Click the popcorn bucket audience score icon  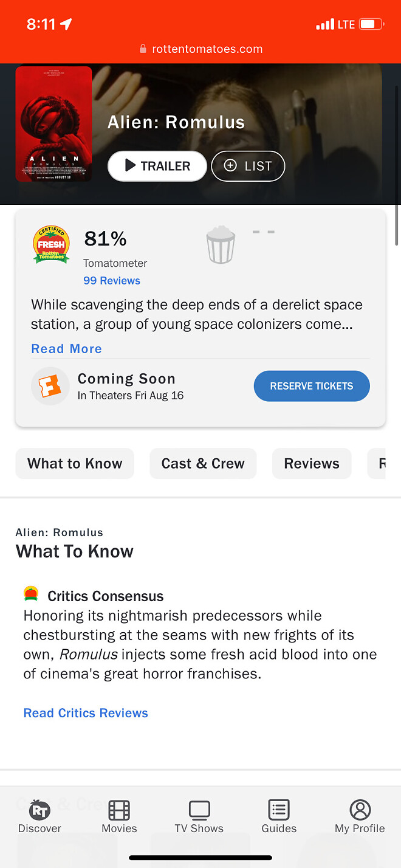(221, 244)
